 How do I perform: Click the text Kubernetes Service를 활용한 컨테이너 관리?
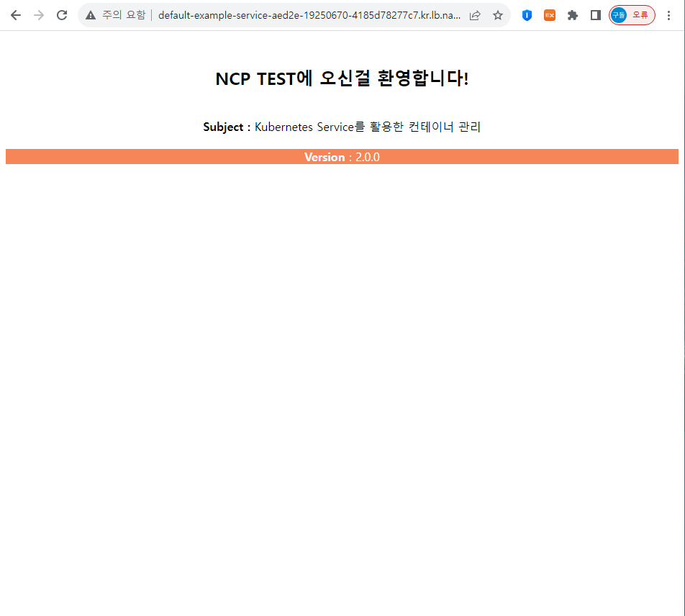click(368, 127)
